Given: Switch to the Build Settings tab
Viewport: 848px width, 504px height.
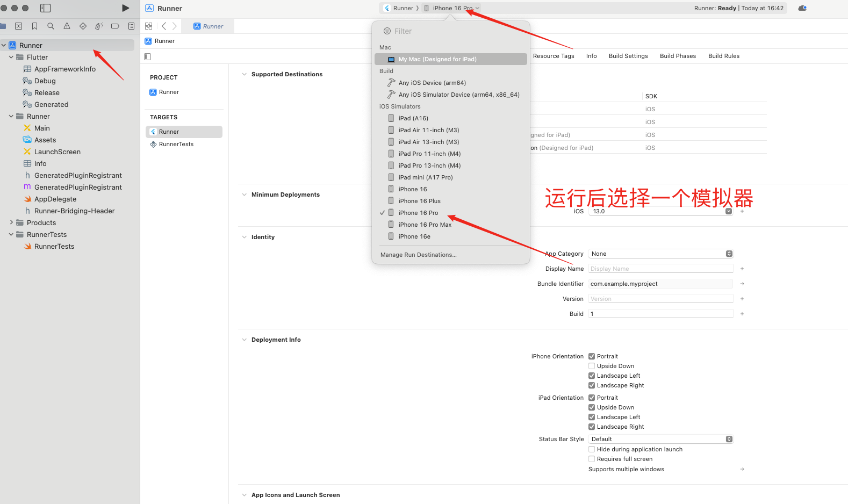Looking at the screenshot, I should click(x=628, y=56).
